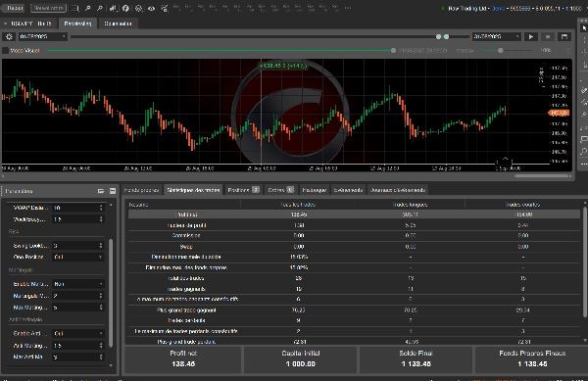Switch to the Optimisation tab
This screenshot has height=381, width=588.
coord(118,24)
